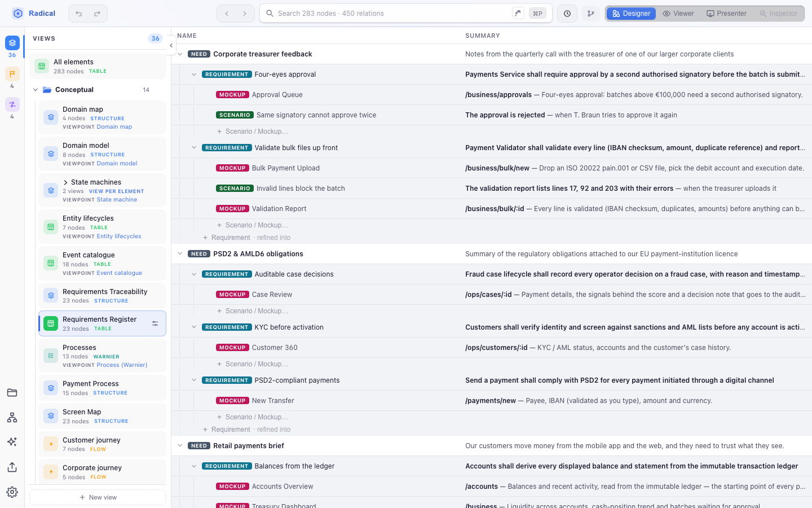This screenshot has width=812, height=508.
Task: Open the Event catalogue viewpoint link
Action: tap(119, 273)
